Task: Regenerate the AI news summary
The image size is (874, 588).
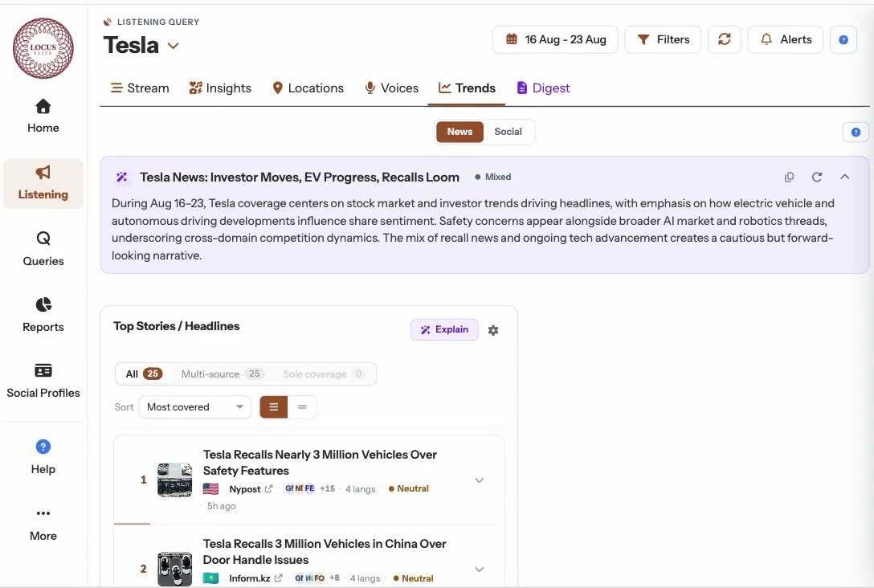Action: tap(817, 178)
